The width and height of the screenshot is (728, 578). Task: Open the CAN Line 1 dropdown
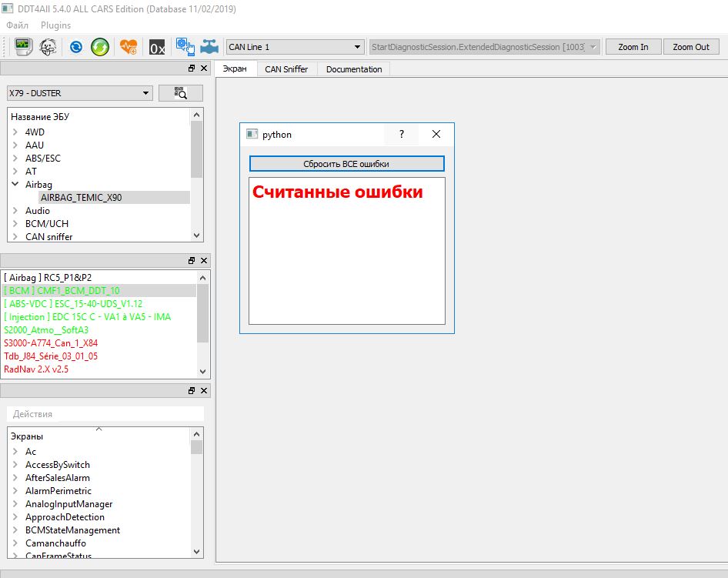(x=295, y=47)
